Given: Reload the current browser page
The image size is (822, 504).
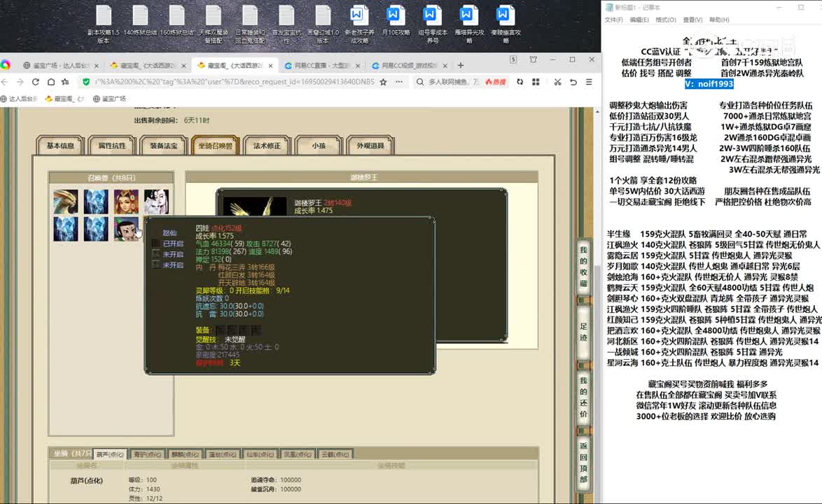Looking at the screenshot, I should [x=36, y=82].
